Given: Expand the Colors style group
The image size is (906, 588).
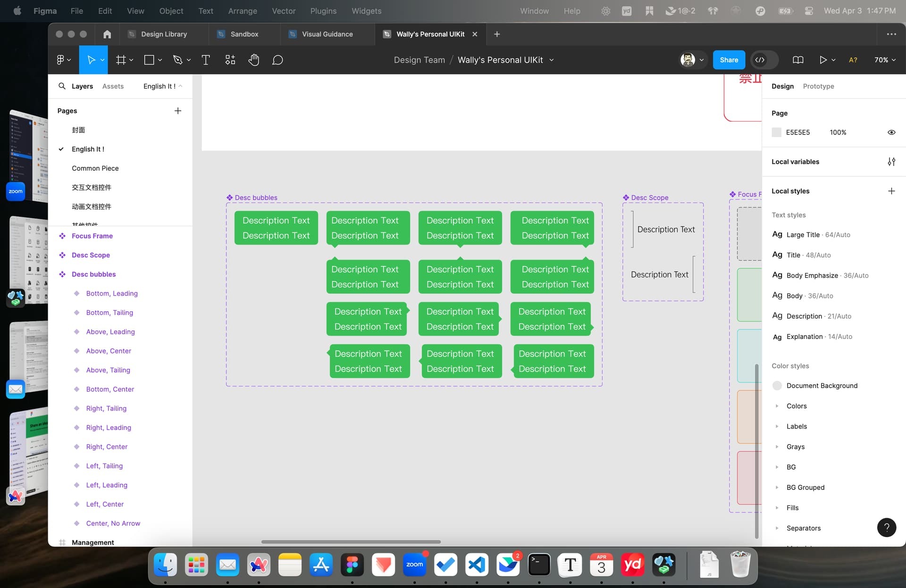Looking at the screenshot, I should (778, 406).
